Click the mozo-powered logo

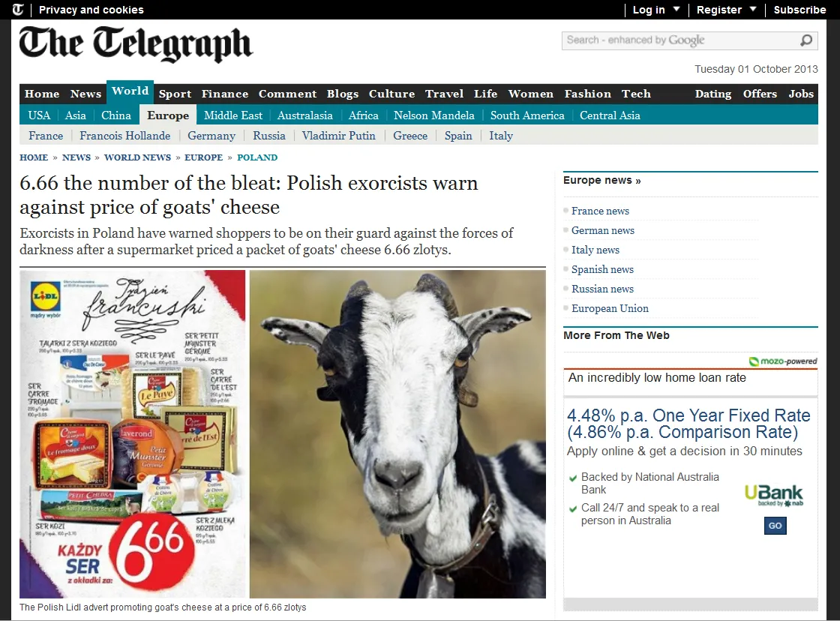(x=783, y=361)
